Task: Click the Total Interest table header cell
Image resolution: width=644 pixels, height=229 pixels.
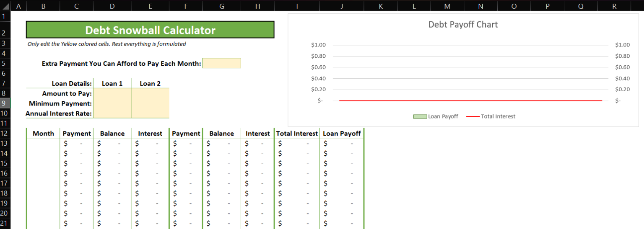Action: pyautogui.click(x=297, y=133)
